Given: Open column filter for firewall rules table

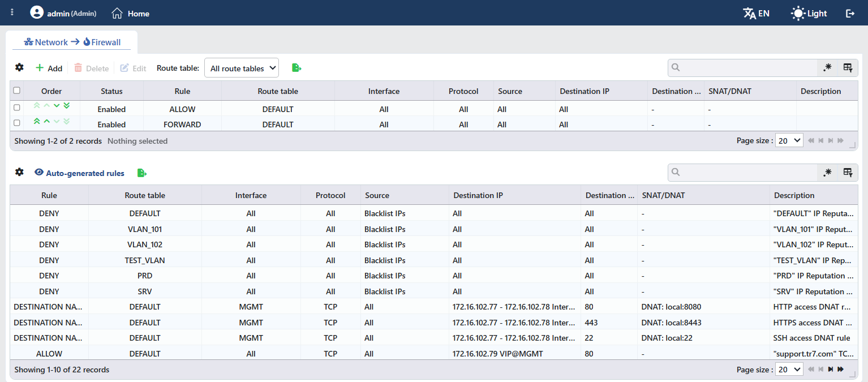Looking at the screenshot, I should pyautogui.click(x=848, y=68).
